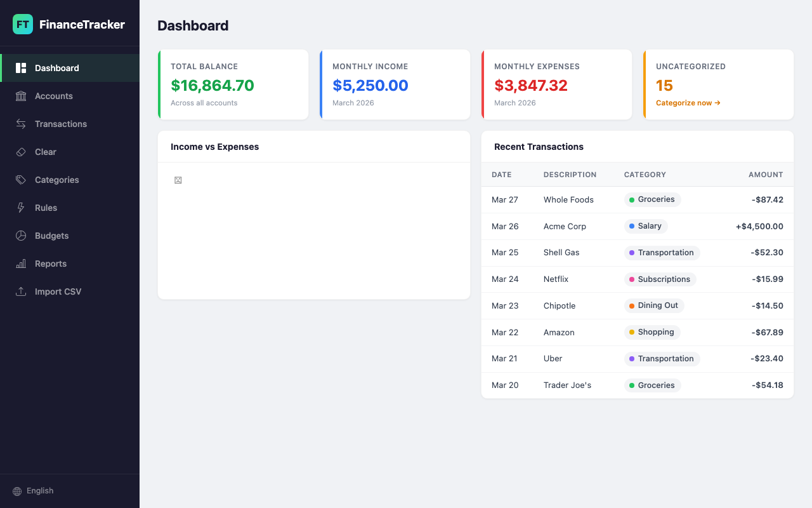
Task: Click the Salary category badge
Action: 645,226
